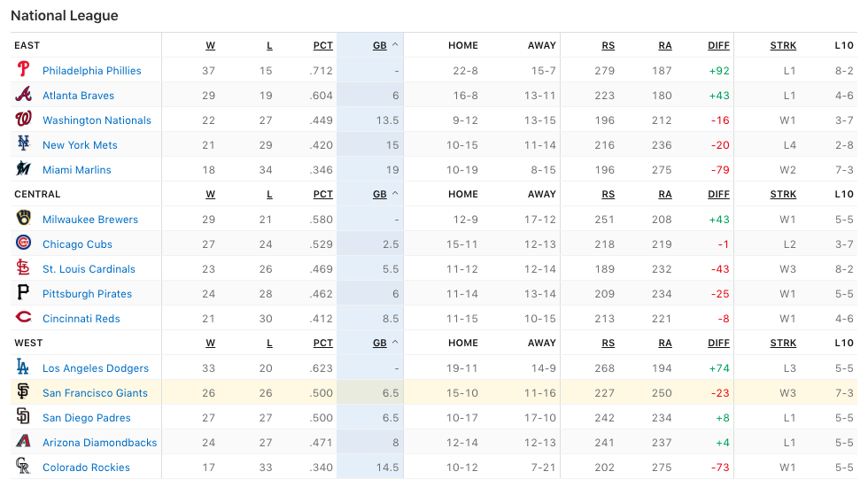This screenshot has width=868, height=487.
Task: Open Arizona Diamondbacks team link
Action: (99, 442)
